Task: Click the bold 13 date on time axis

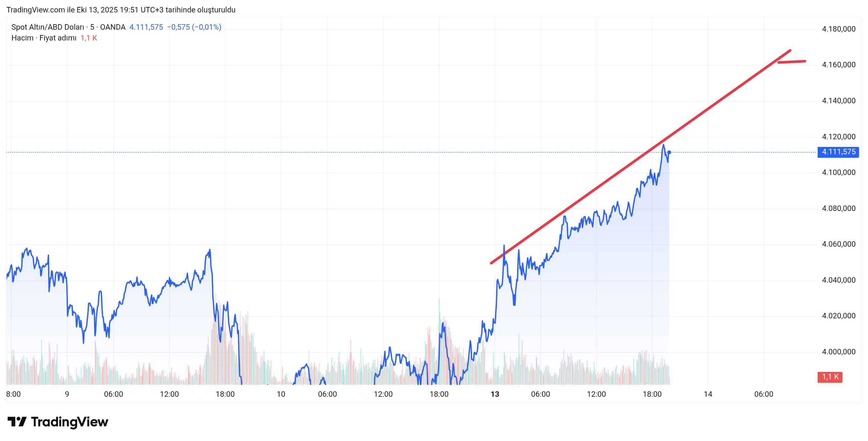Action: point(495,394)
